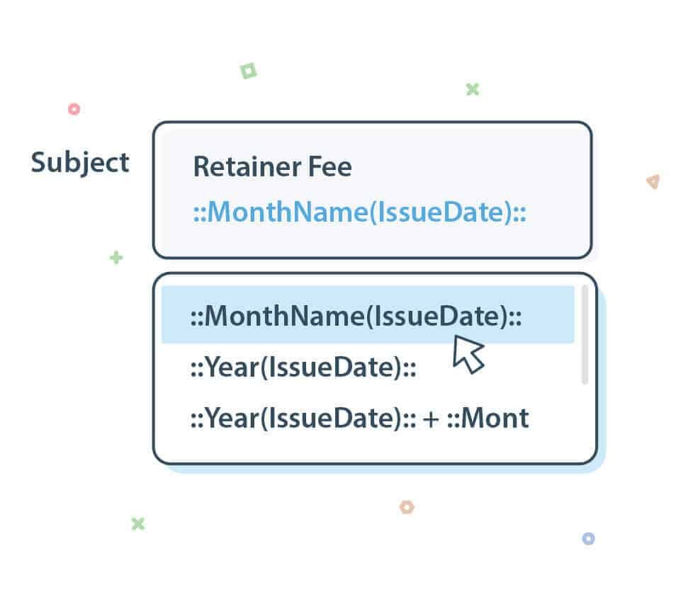Click the pink circle decoration
The image size is (693, 616).
coord(74,109)
